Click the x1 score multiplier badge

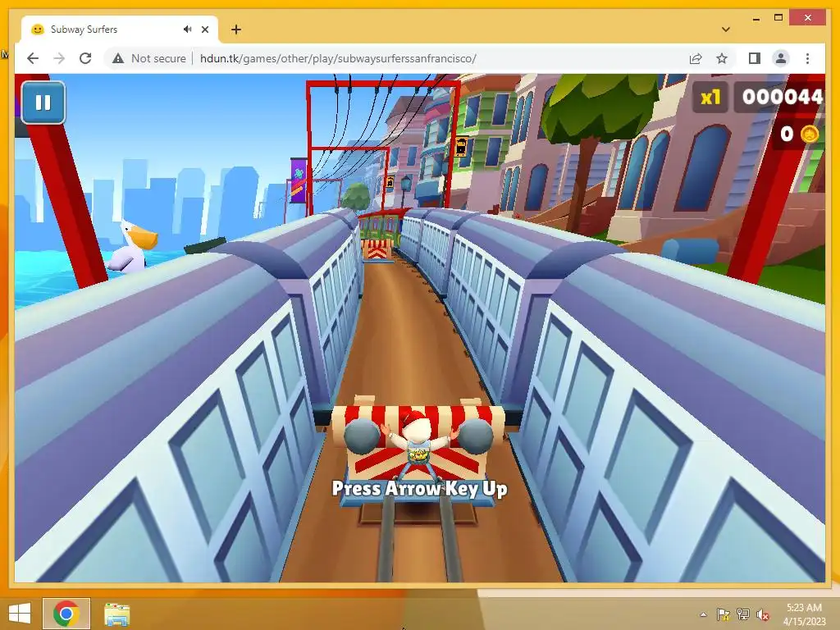(710, 98)
